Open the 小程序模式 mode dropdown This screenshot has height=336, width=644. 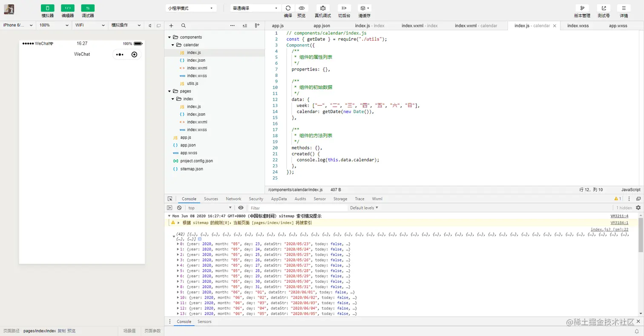191,8
